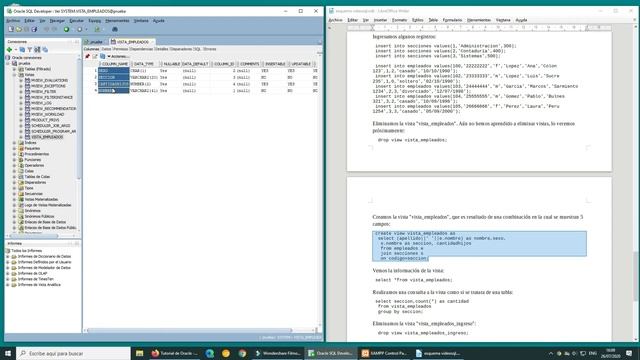The width and height of the screenshot is (640, 360).
Task: Click highlighted create view code block in Writer
Action: click(x=479, y=246)
